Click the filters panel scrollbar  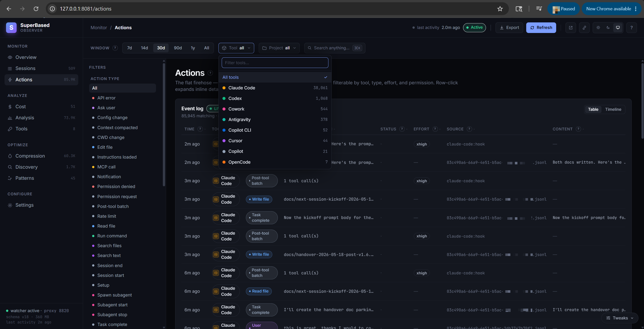click(x=164, y=125)
